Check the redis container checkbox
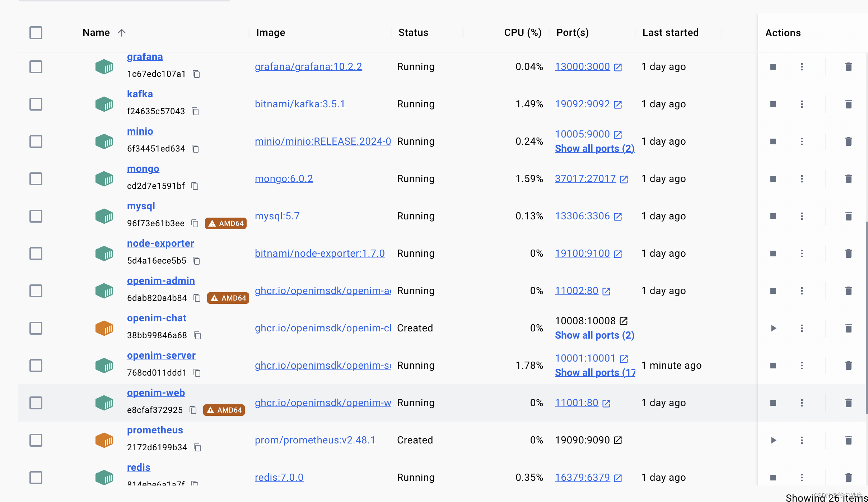 36,478
